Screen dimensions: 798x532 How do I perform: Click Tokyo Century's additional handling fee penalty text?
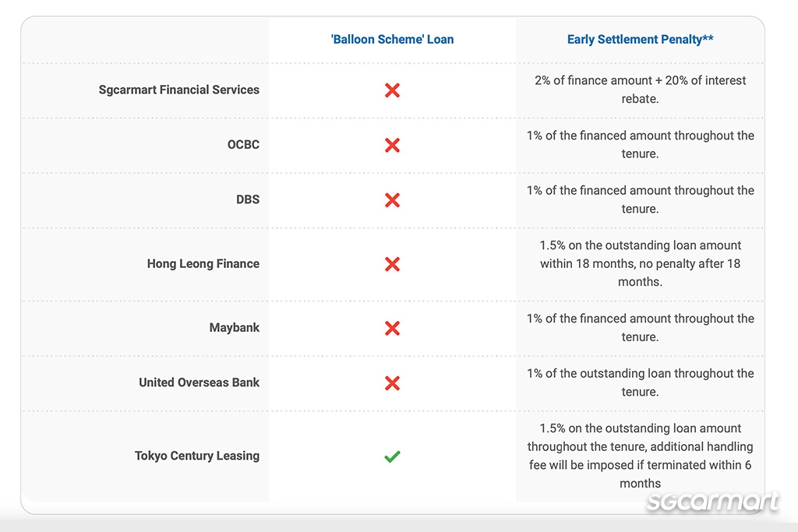[641, 456]
